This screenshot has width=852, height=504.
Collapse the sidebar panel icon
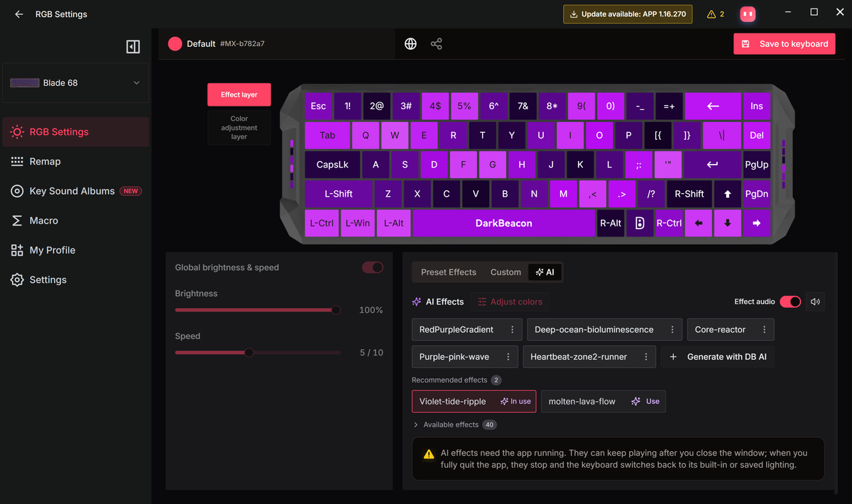pos(133,47)
